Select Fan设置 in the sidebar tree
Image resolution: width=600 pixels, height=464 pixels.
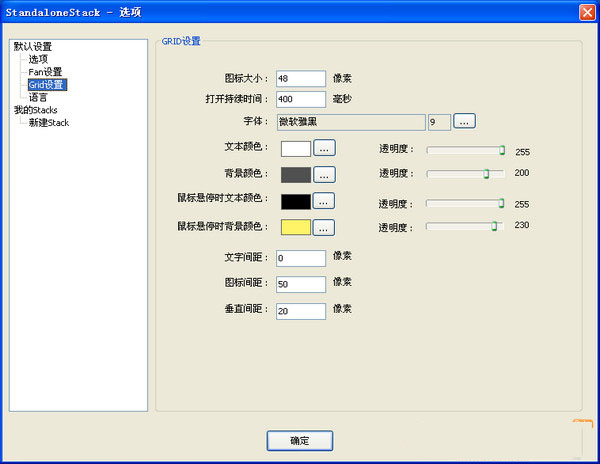[45, 72]
